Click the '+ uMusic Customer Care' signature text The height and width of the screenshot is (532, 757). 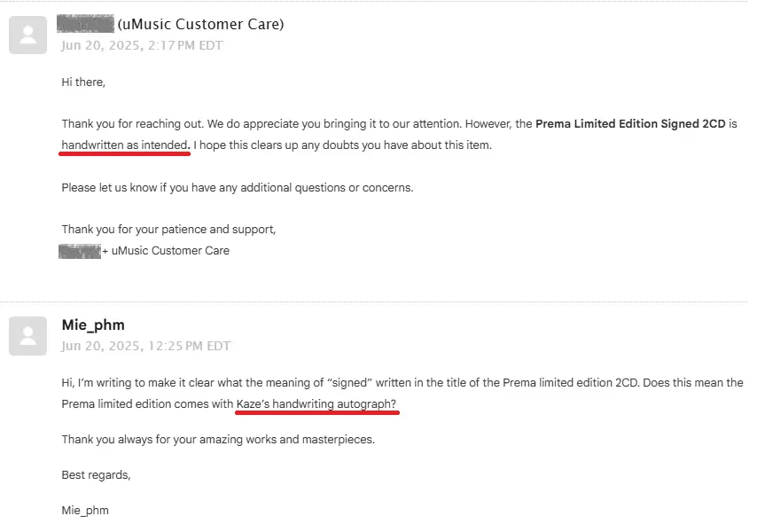point(166,251)
